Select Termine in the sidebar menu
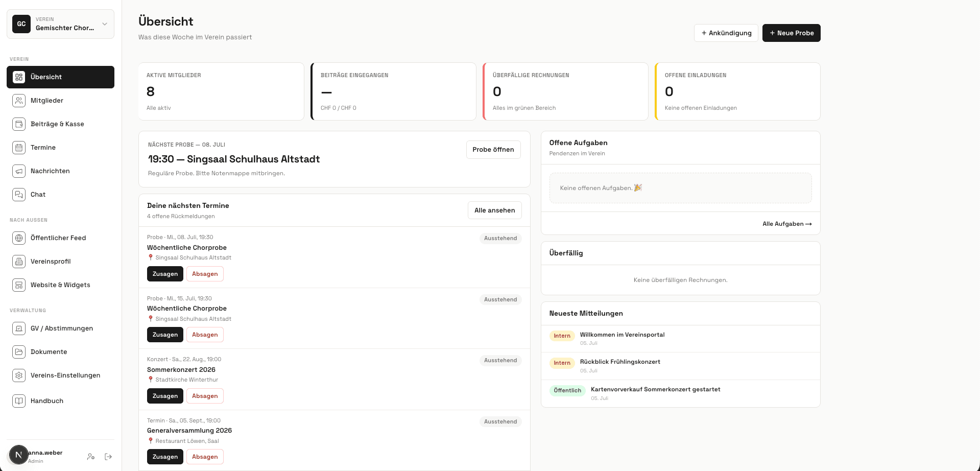This screenshot has height=471, width=980. click(60, 148)
